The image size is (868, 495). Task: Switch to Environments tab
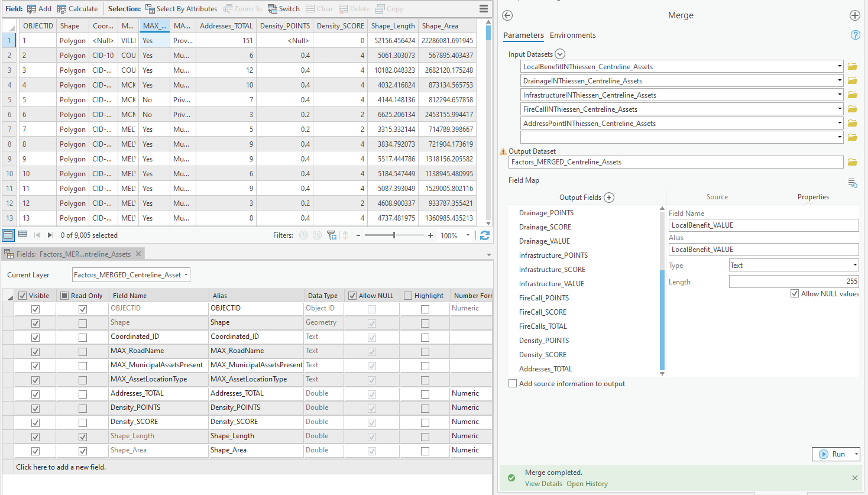[572, 35]
